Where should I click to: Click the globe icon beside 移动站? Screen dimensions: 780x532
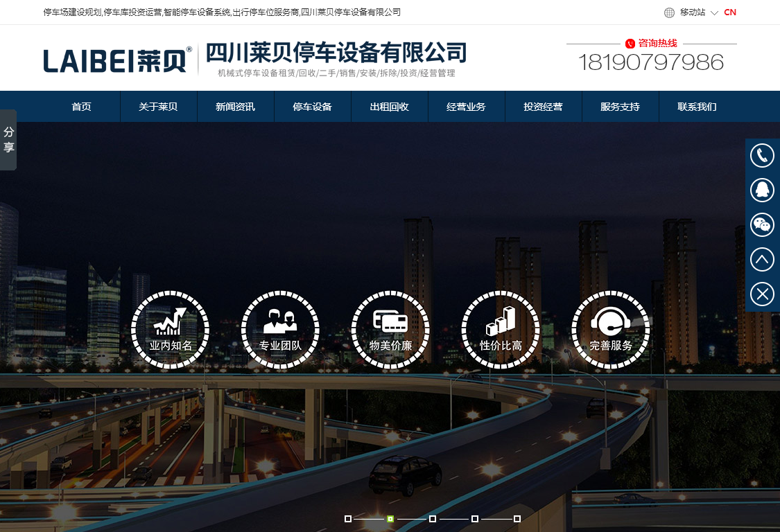click(669, 12)
